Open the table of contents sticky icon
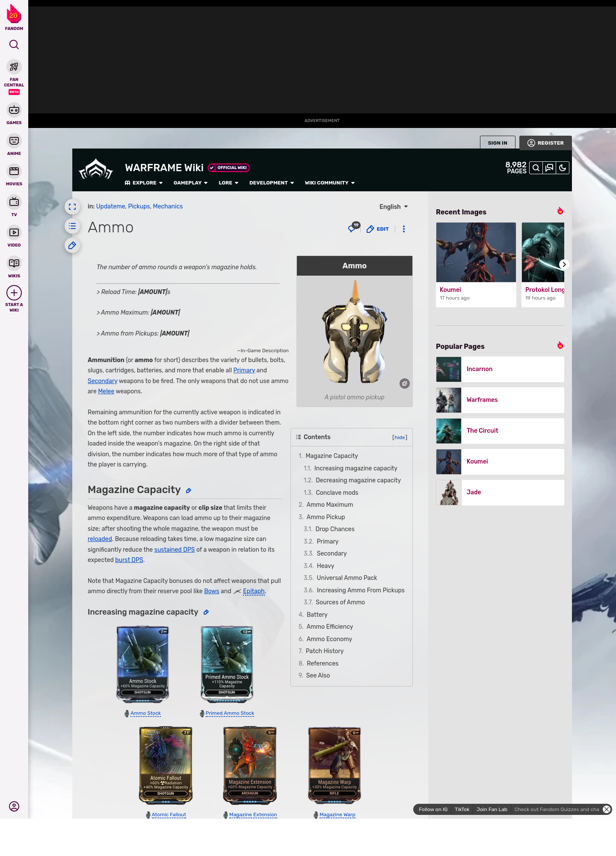The height and width of the screenshot is (856, 616). click(72, 226)
